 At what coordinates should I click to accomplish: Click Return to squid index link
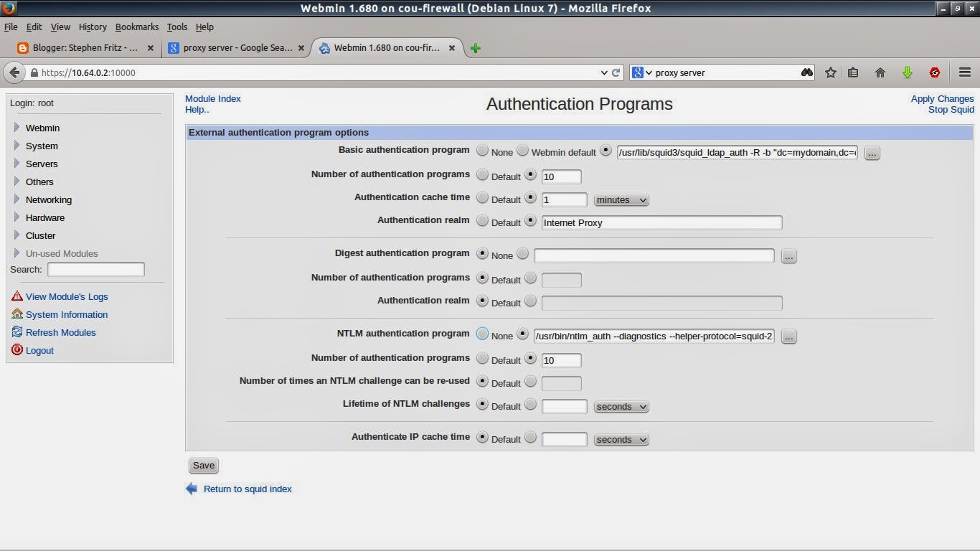click(x=248, y=489)
